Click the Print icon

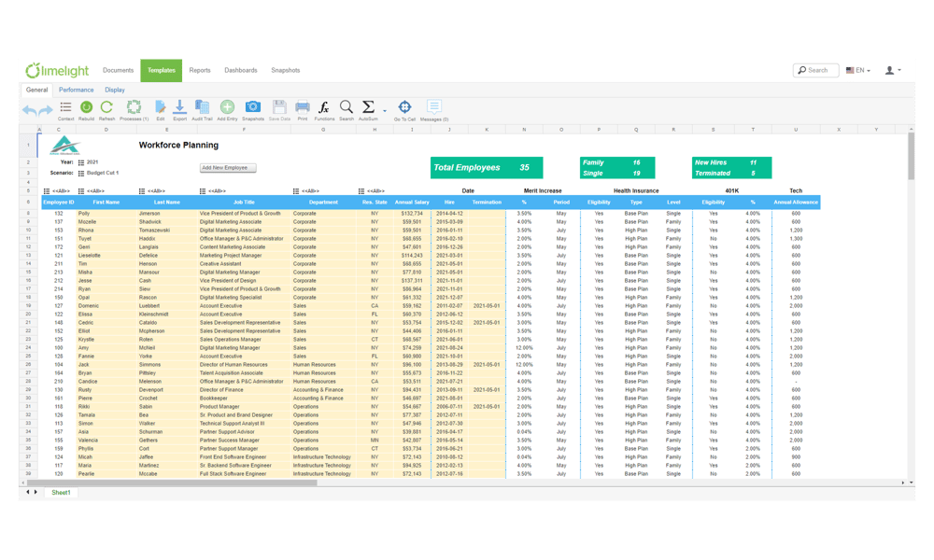tap(303, 107)
